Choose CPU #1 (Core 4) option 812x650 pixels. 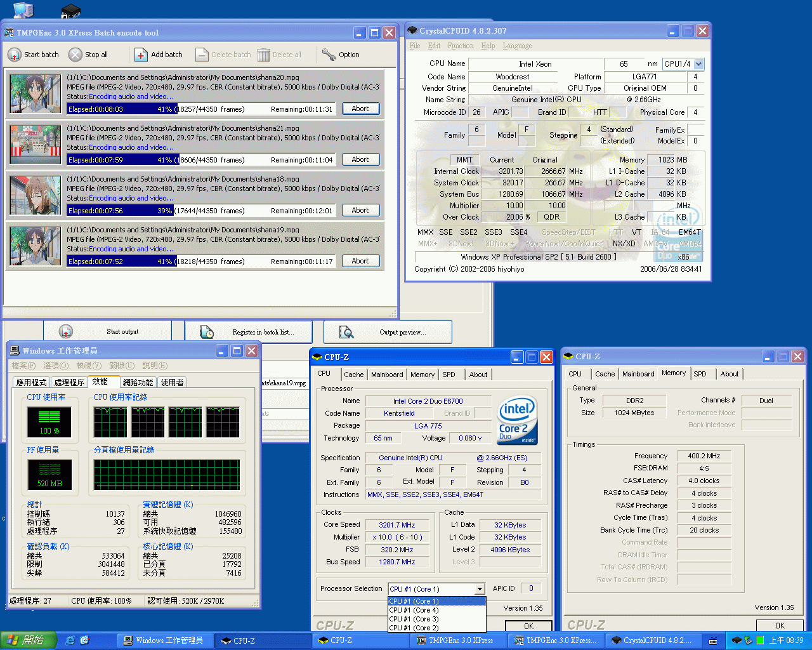(414, 610)
